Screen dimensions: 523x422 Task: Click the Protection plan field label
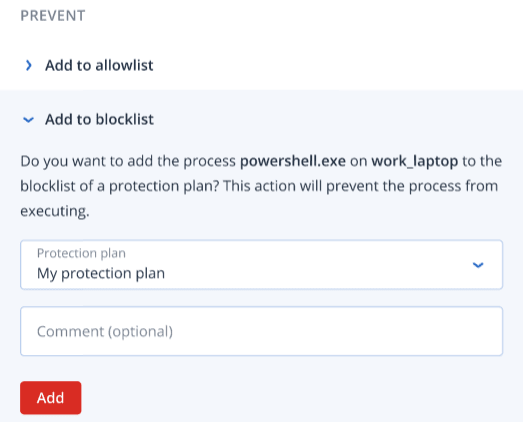tap(81, 253)
